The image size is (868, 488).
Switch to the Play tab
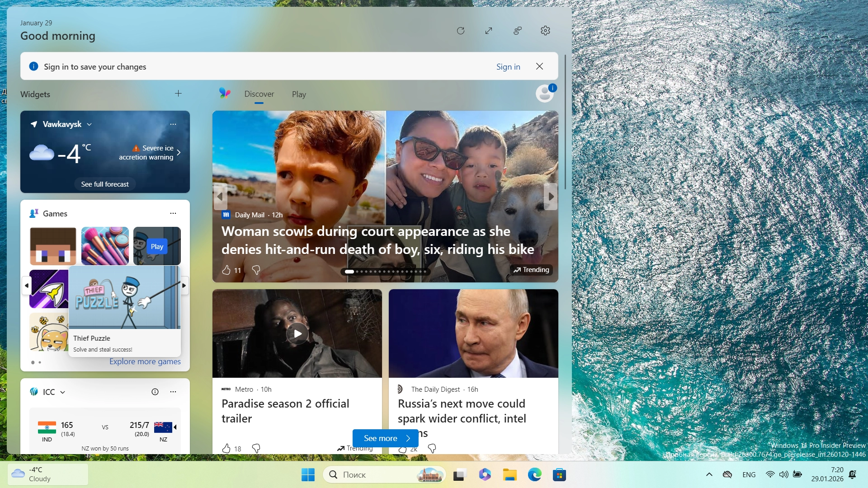click(299, 94)
